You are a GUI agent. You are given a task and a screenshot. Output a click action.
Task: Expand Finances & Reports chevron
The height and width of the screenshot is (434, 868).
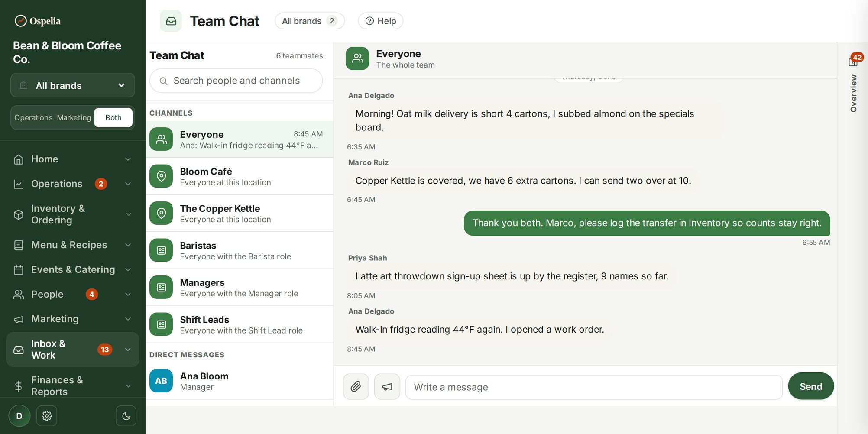point(128,386)
